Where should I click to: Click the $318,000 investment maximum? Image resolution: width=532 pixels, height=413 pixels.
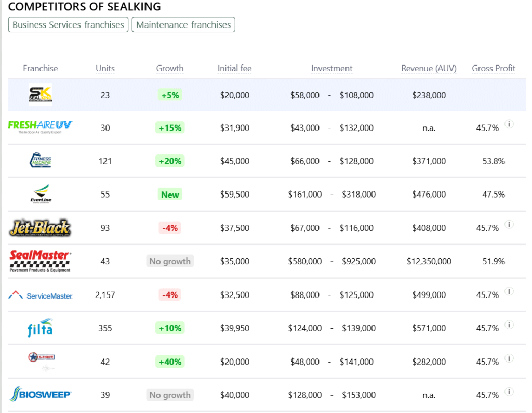click(358, 194)
